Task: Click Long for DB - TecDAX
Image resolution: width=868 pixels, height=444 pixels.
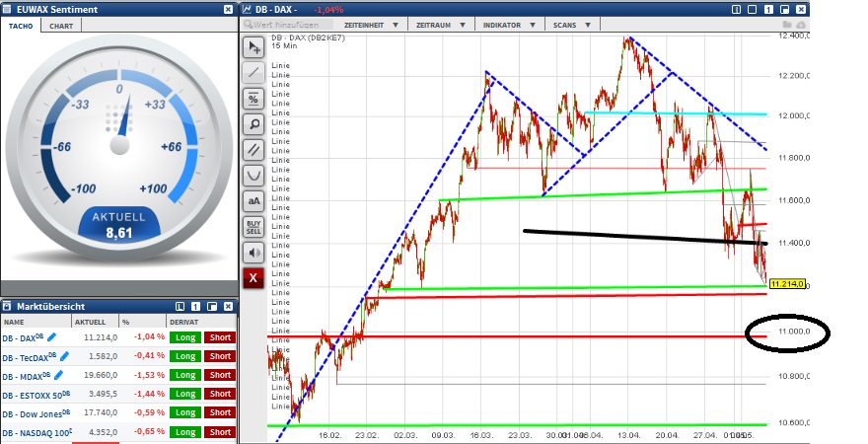Action: point(185,356)
